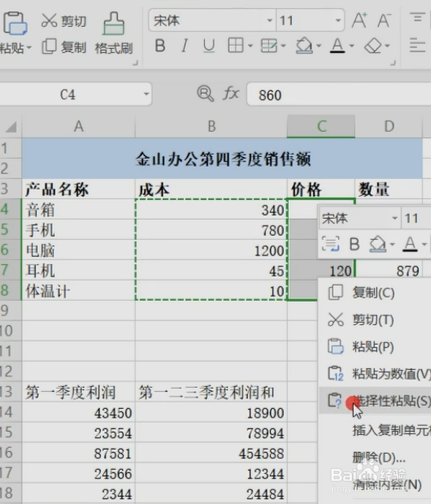
Task: Expand the ribbon fill color dropdown arrow
Action: 318,46
